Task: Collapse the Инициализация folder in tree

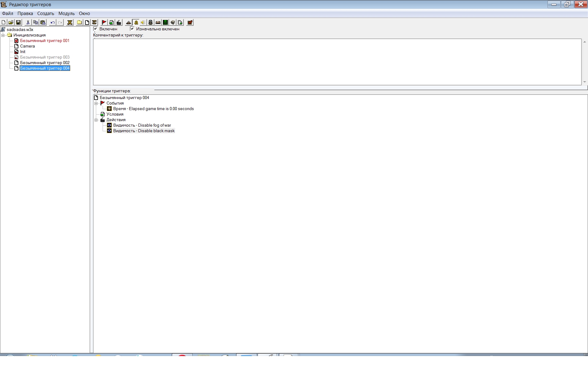Action: [3, 35]
